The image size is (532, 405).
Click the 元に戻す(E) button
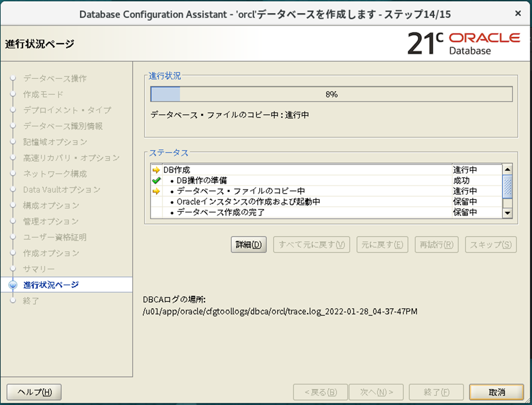pyautogui.click(x=382, y=245)
